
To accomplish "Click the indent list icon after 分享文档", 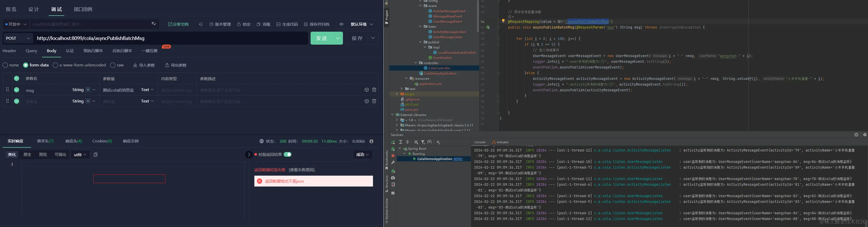I will click(x=201, y=24).
